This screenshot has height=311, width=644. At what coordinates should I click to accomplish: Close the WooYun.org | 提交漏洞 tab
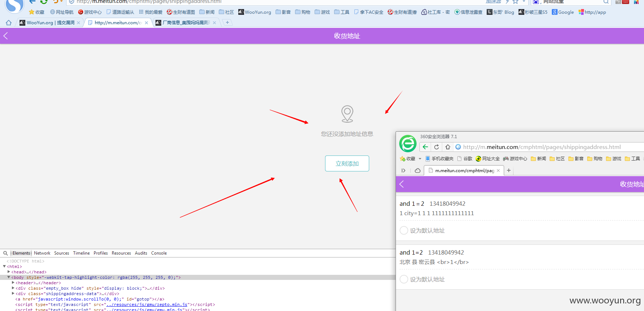78,23
